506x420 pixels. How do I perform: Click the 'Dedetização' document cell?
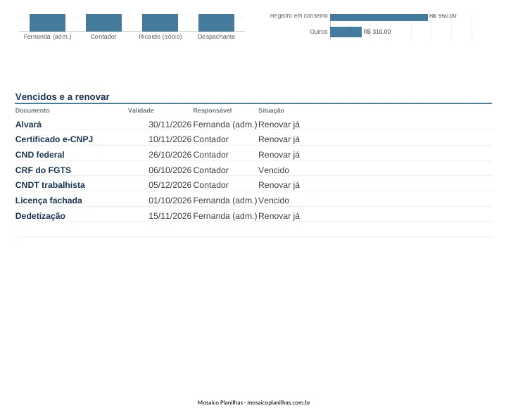40,216
